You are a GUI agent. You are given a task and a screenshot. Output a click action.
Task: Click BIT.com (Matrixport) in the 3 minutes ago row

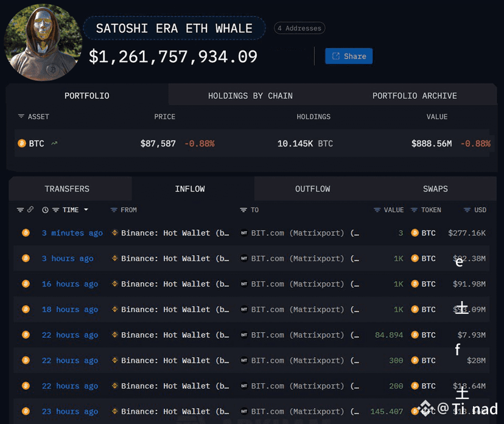(x=305, y=233)
